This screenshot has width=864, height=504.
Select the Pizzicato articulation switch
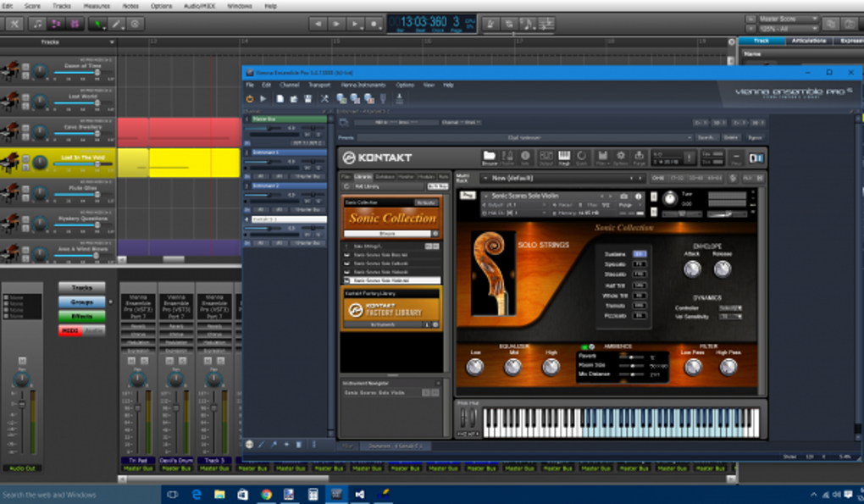(640, 316)
